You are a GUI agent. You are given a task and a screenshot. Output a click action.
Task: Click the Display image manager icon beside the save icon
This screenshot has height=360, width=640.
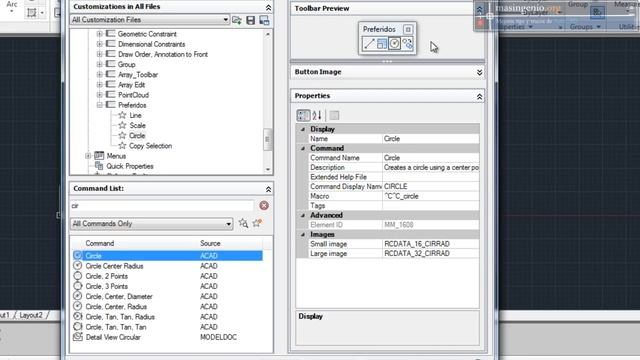264,20
